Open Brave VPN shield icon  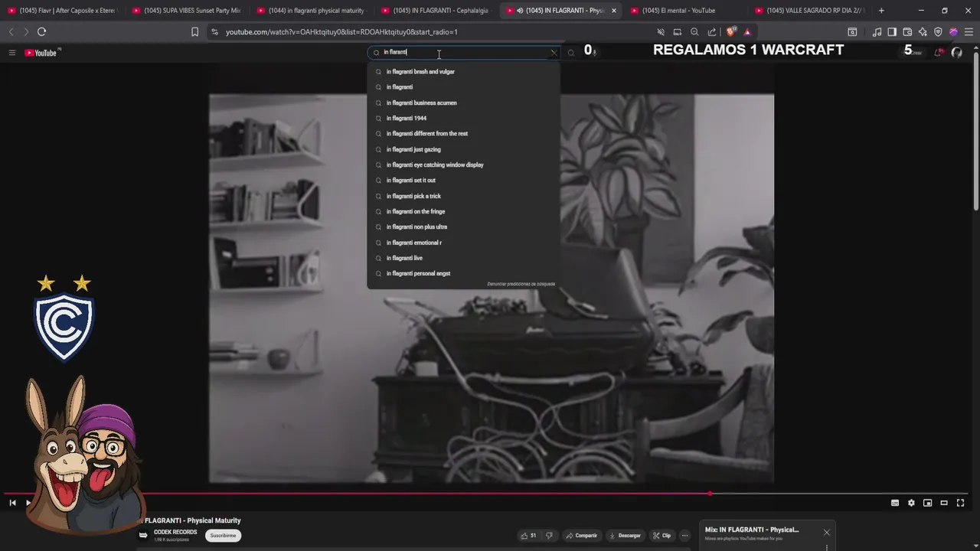938,32
